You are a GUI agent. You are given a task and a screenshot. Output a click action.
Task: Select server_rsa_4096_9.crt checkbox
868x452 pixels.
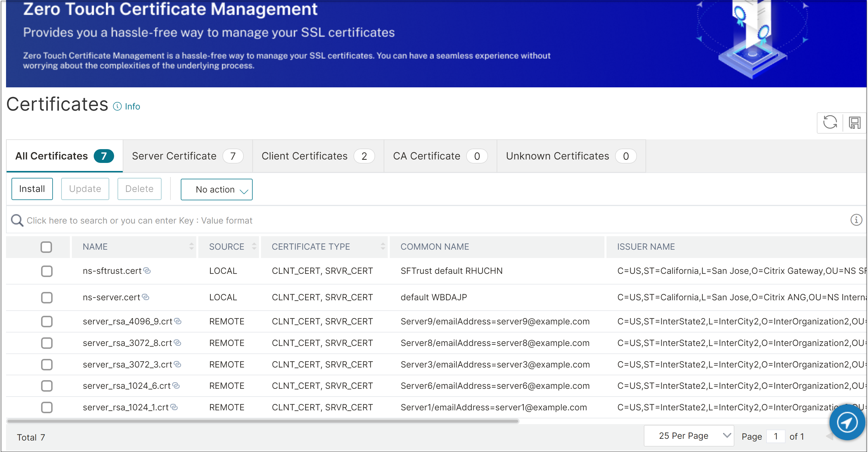[47, 322]
